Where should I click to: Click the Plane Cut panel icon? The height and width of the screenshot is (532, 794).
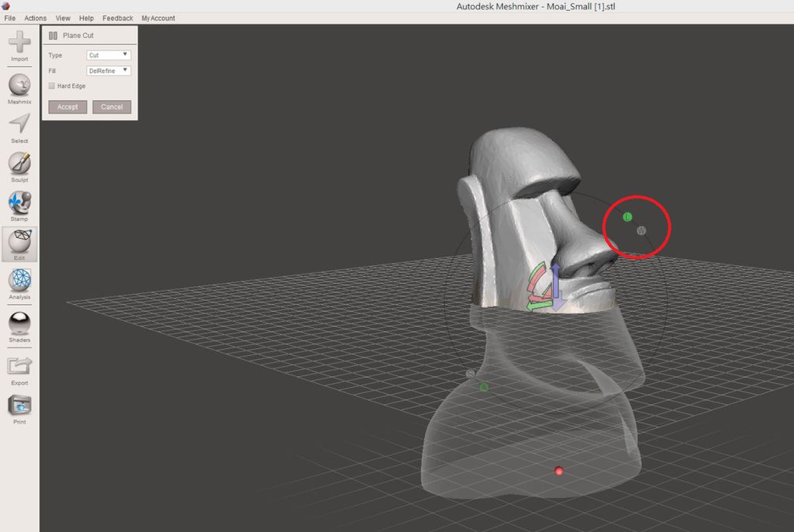point(53,36)
